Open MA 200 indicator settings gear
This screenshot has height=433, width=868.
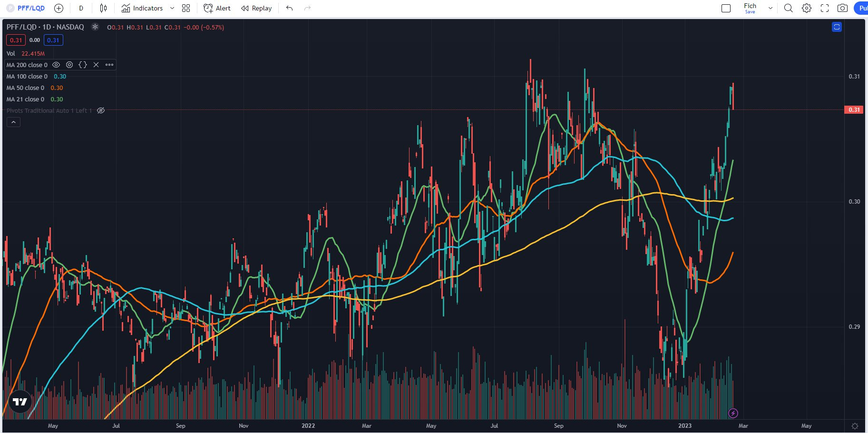(x=69, y=65)
